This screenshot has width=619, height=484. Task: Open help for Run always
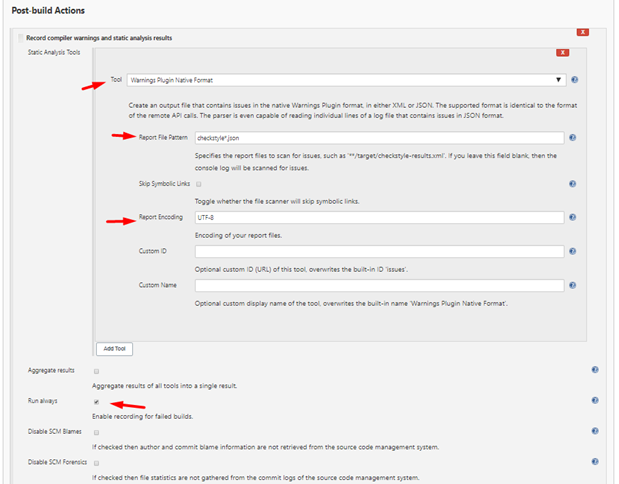(595, 400)
